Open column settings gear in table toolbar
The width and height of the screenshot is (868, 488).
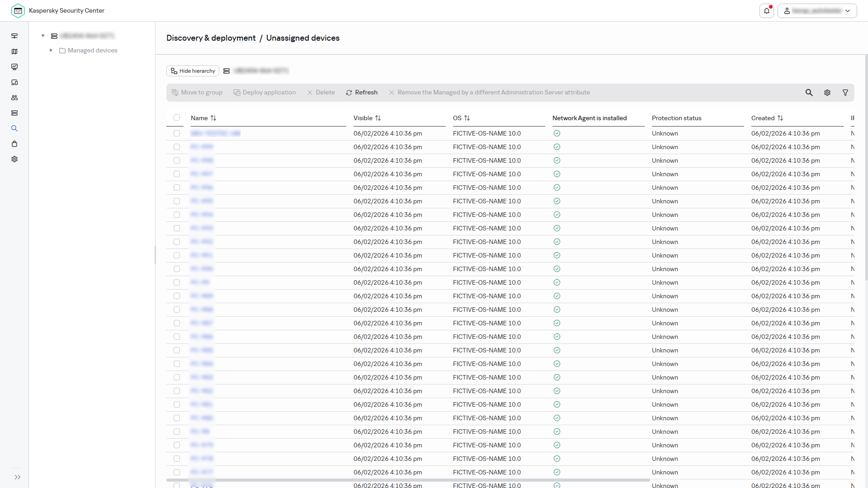pyautogui.click(x=827, y=93)
